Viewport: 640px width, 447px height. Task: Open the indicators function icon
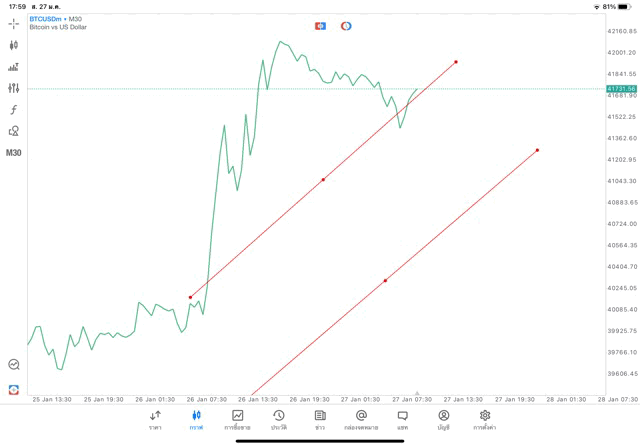coord(14,110)
